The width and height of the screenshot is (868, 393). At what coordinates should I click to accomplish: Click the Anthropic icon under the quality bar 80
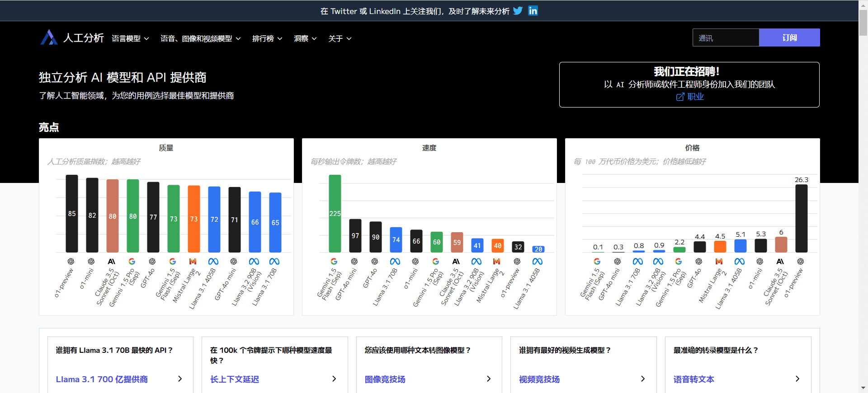point(112,262)
